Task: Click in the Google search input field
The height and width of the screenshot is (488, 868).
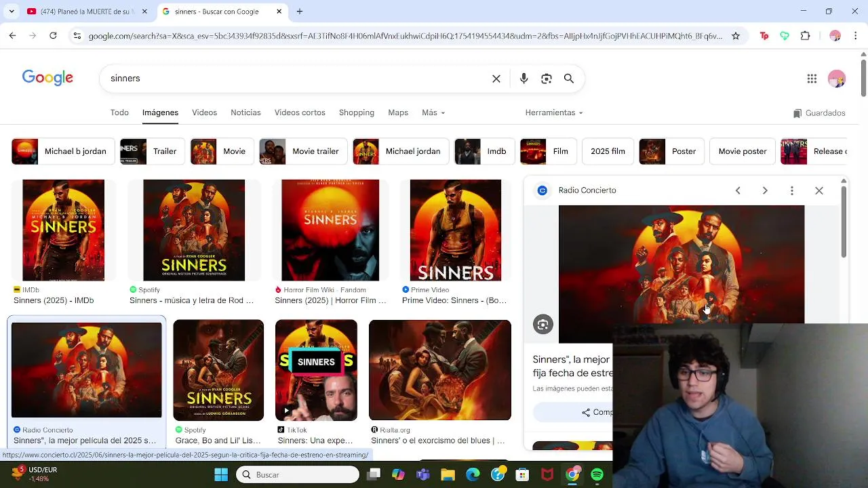Action: pyautogui.click(x=298, y=79)
